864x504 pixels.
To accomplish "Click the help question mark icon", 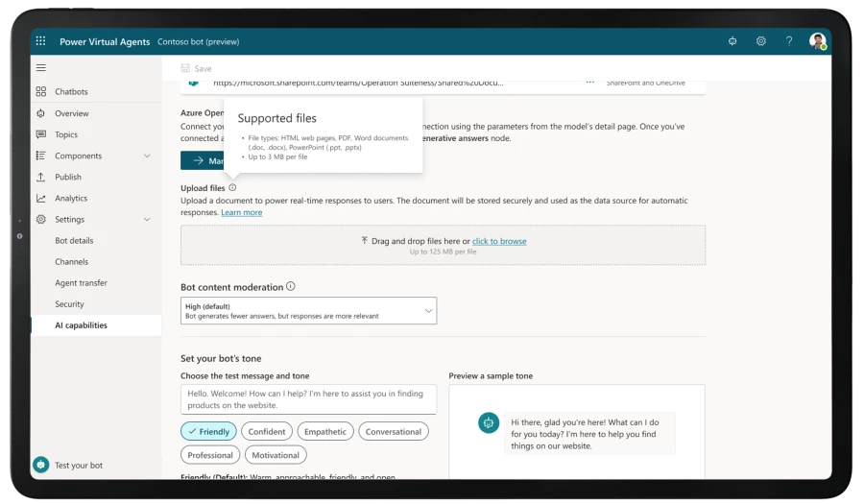I will click(789, 41).
